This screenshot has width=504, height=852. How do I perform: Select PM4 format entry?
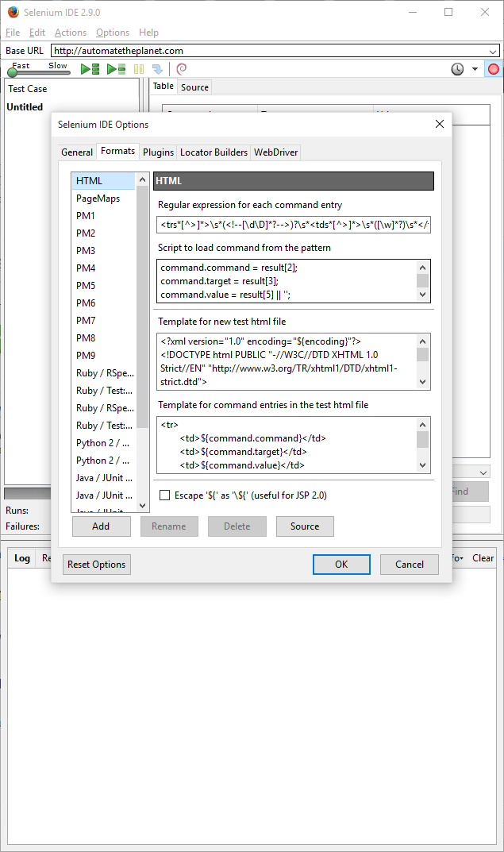click(x=103, y=268)
